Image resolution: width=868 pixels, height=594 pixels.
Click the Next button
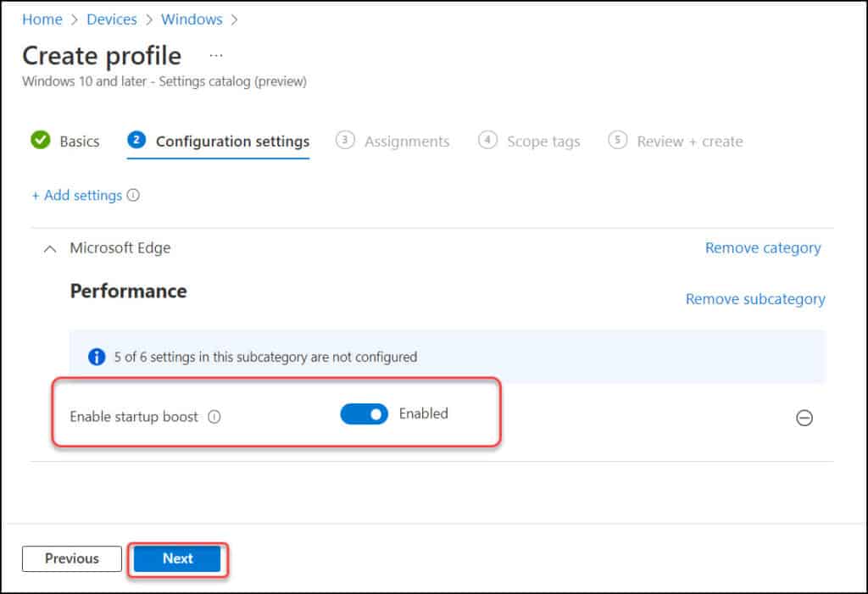coord(177,558)
